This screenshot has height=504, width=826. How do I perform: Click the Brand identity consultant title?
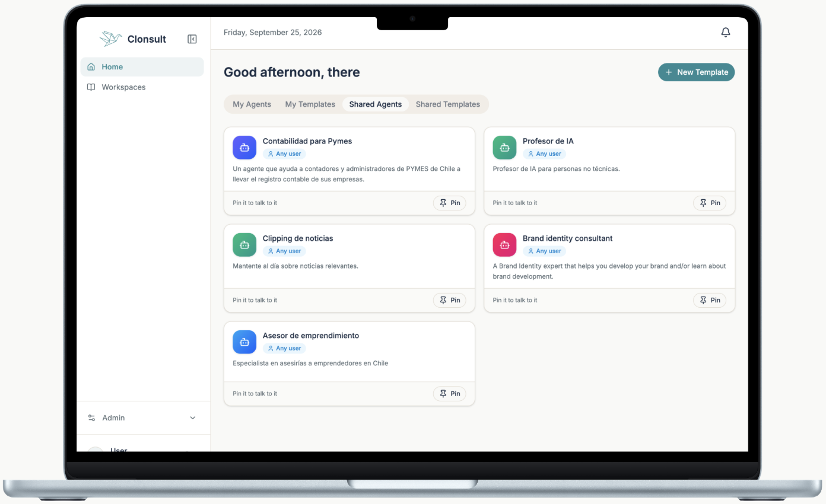click(x=568, y=238)
